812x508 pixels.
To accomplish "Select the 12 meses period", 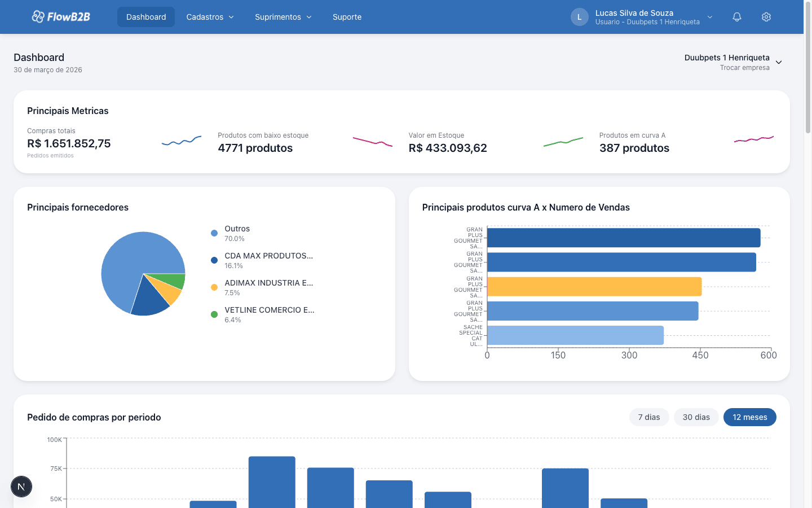I will click(x=750, y=417).
